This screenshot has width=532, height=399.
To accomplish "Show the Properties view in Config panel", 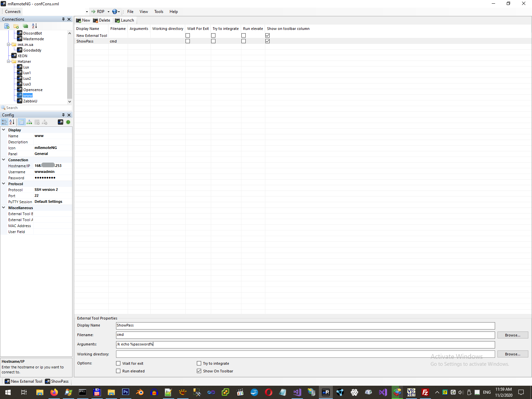I will (x=22, y=122).
